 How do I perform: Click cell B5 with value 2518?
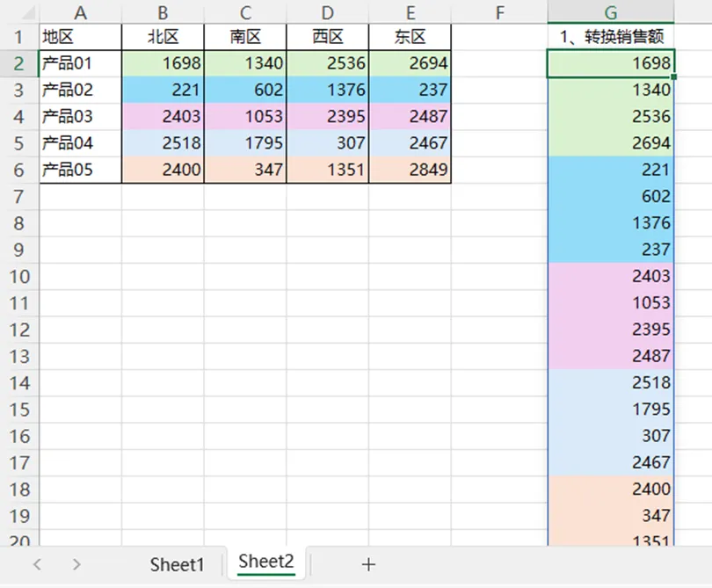163,143
